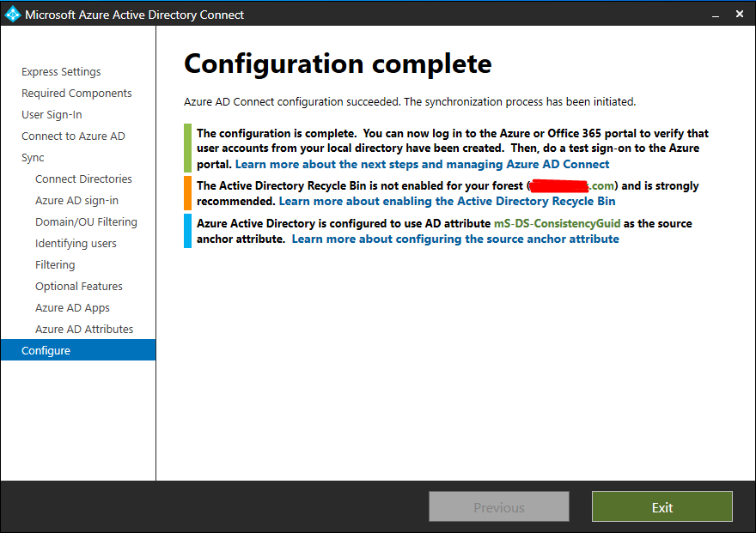Select Azure AD sign-in sub-step
Image resolution: width=756 pixels, height=533 pixels.
point(76,200)
